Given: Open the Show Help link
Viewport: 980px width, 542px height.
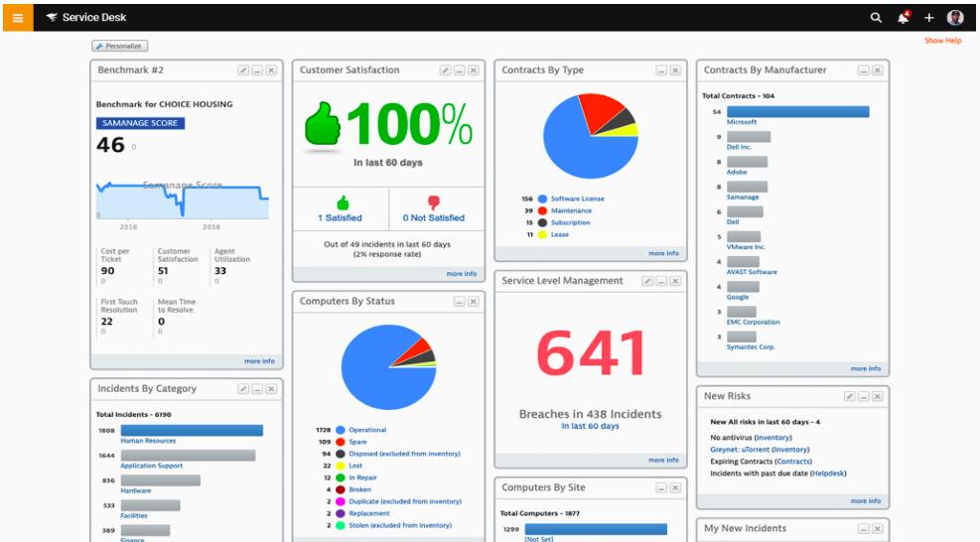Looking at the screenshot, I should pyautogui.click(x=943, y=41).
